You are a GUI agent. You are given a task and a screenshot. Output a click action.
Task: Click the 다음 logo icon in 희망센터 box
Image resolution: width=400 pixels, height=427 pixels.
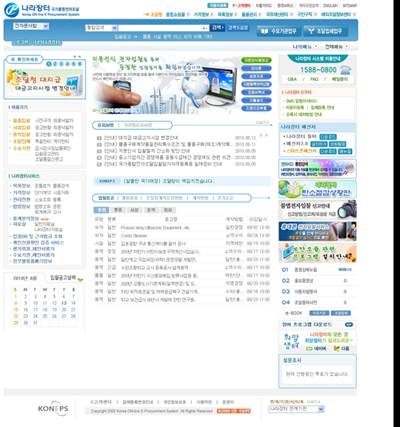pyautogui.click(x=337, y=348)
